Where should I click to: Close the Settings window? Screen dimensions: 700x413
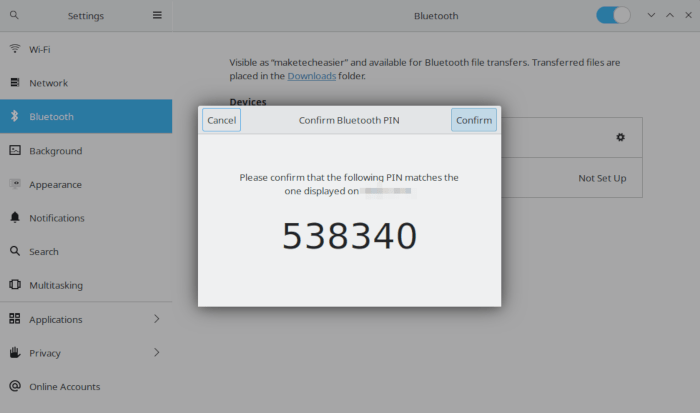[x=688, y=15]
